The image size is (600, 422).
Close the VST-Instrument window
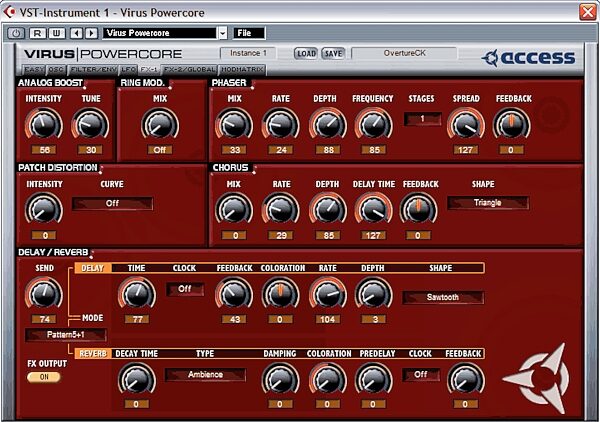pyautogui.click(x=588, y=12)
